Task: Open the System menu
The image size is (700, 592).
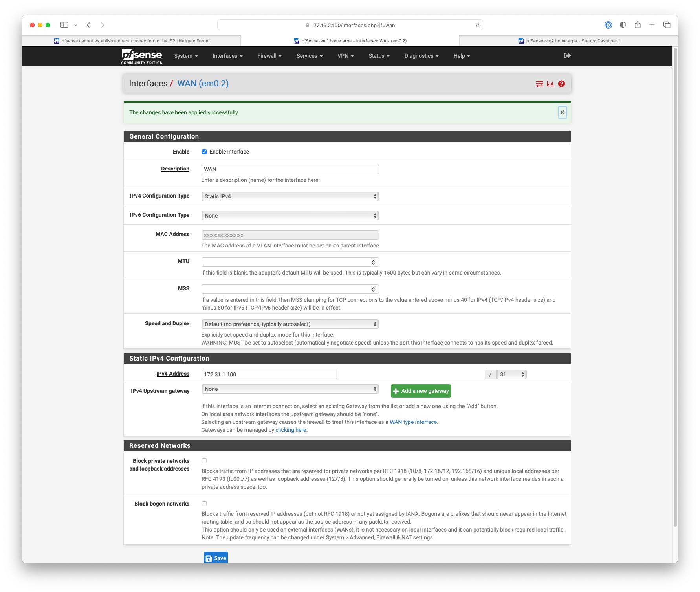Action: [x=186, y=56]
